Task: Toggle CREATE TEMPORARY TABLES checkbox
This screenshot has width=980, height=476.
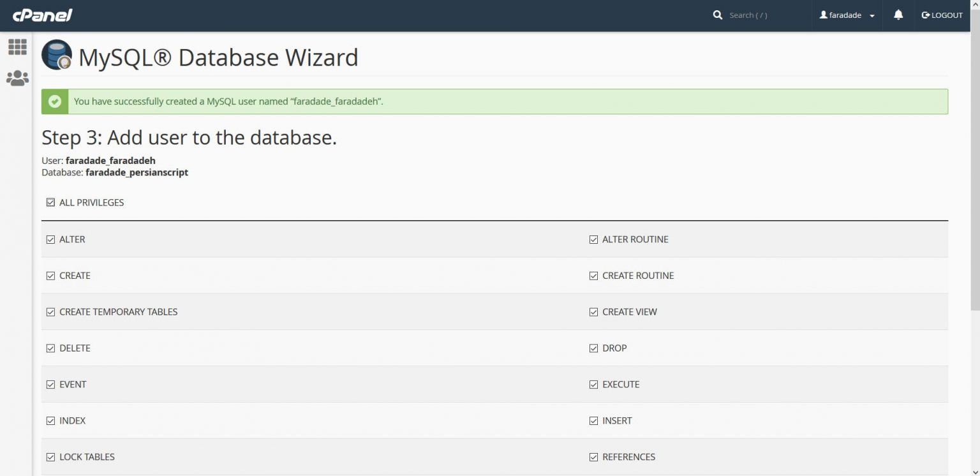Action: point(50,312)
